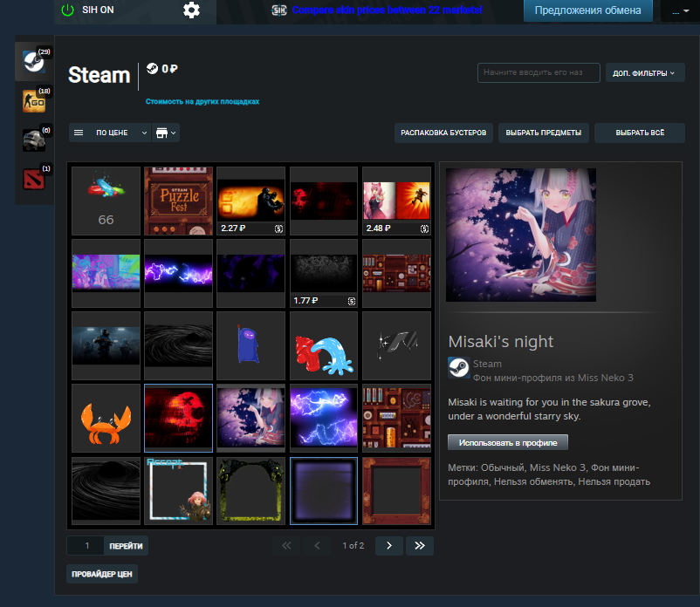Screen dimensions: 700x607
Task: Select the orange soldier background priced 2.27 ₽
Action: [250, 201]
